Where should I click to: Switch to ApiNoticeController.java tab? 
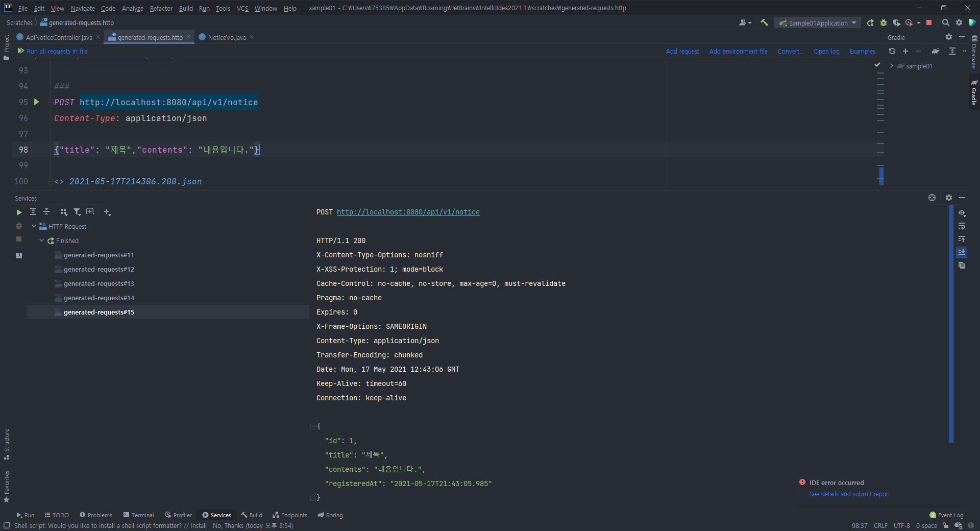pyautogui.click(x=59, y=37)
